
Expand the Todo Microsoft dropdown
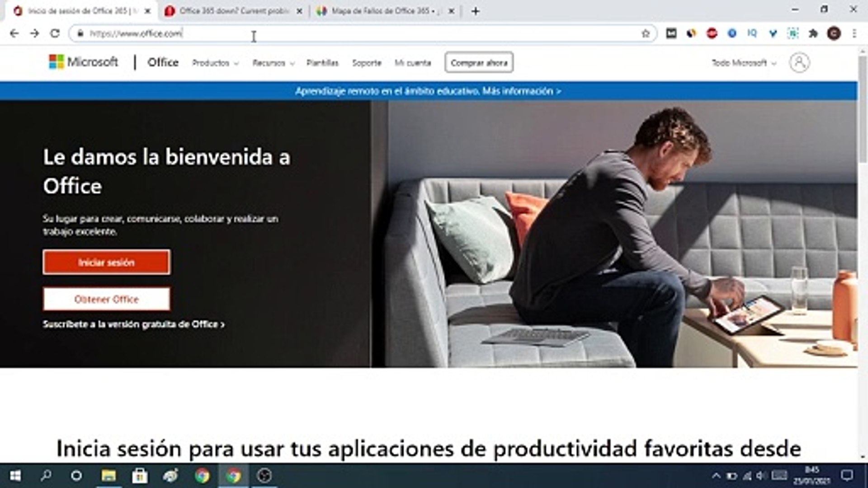[x=741, y=63]
